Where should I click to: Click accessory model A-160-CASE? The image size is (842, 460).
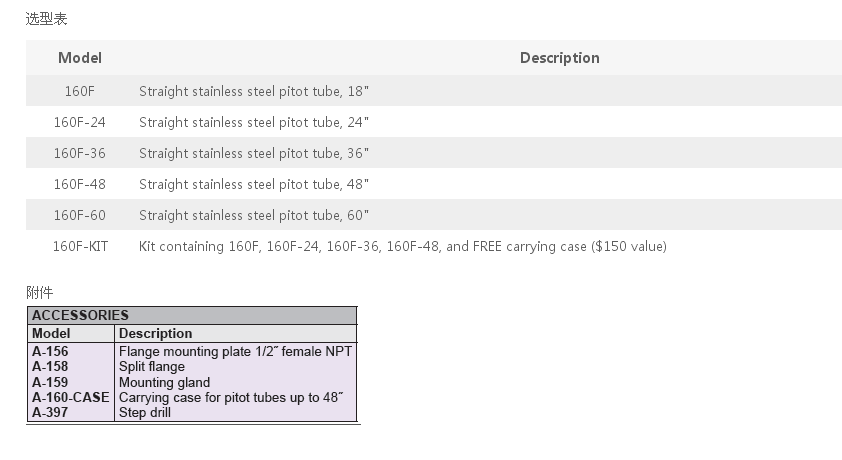70,397
